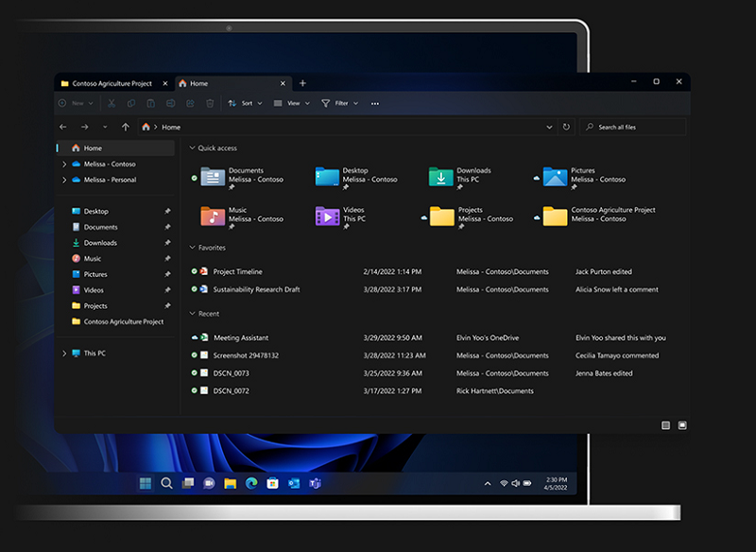
Task: Click the Refresh icon next to the address bar
Action: click(x=566, y=127)
